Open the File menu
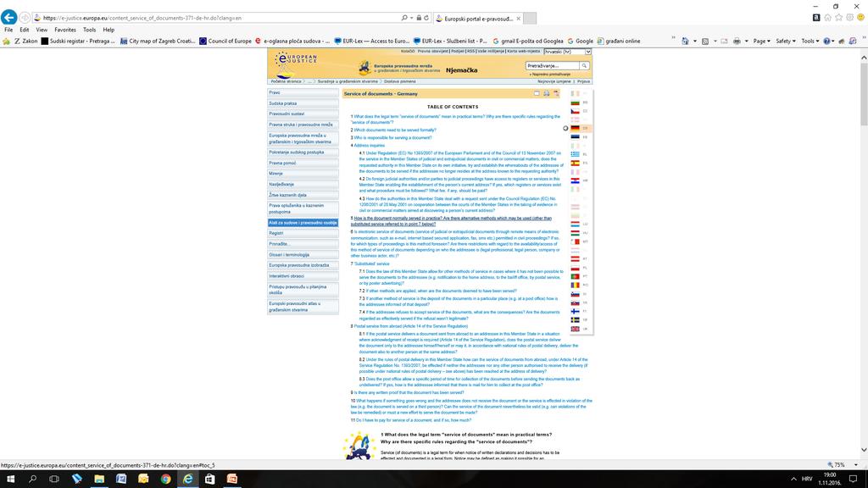The width and height of the screenshot is (868, 488). pos(8,30)
